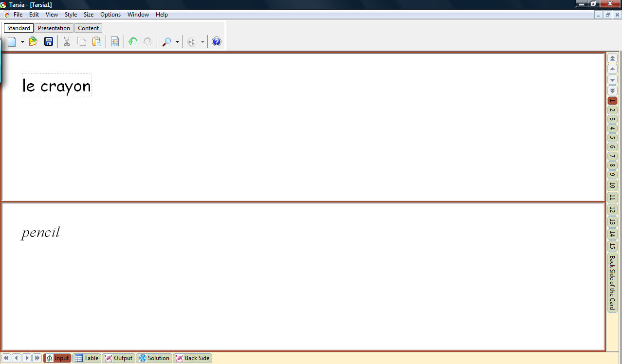Viewport: 622px width, 364px height.
Task: Select card tab 4
Action: tap(613, 128)
